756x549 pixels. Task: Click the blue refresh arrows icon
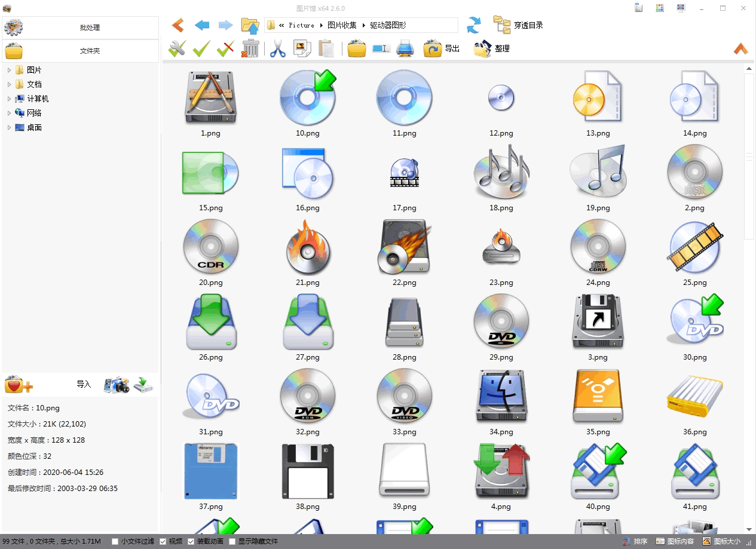[474, 25]
